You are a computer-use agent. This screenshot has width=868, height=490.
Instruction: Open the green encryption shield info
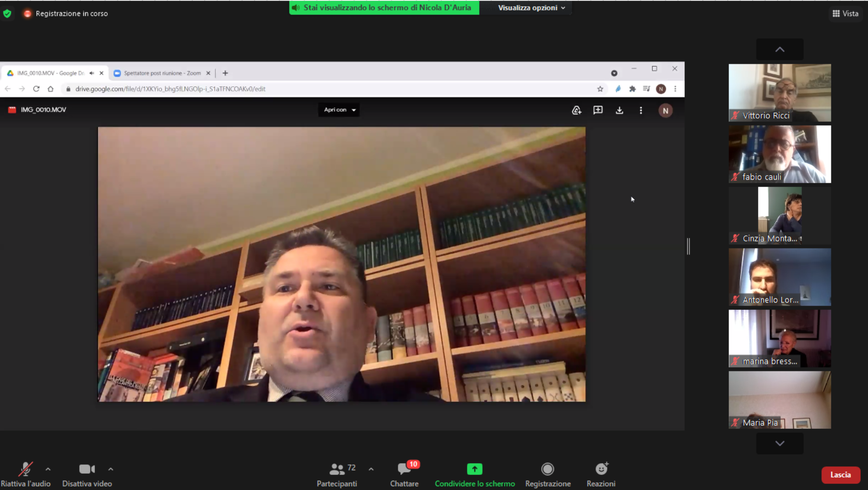point(7,14)
